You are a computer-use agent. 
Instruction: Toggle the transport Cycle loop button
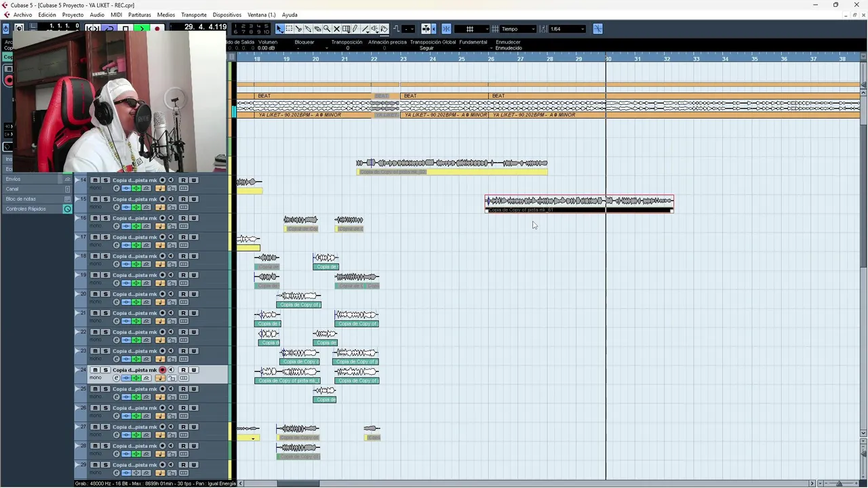[x=109, y=28]
